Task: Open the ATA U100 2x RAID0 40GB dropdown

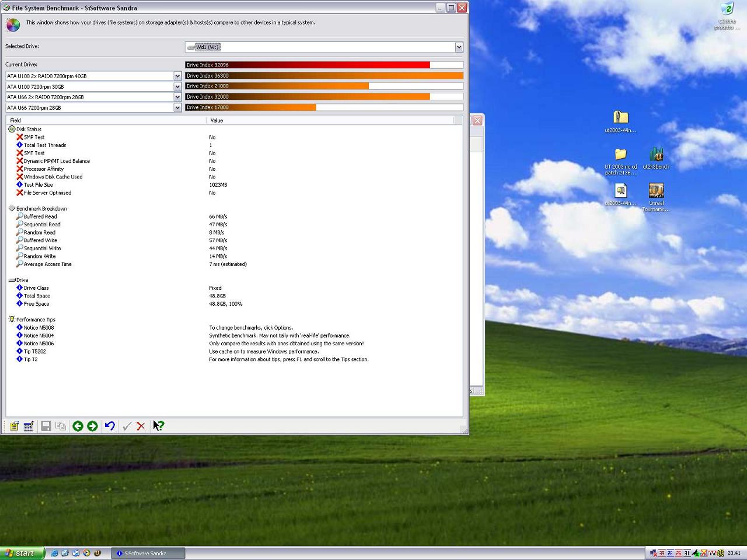Action: [177, 76]
